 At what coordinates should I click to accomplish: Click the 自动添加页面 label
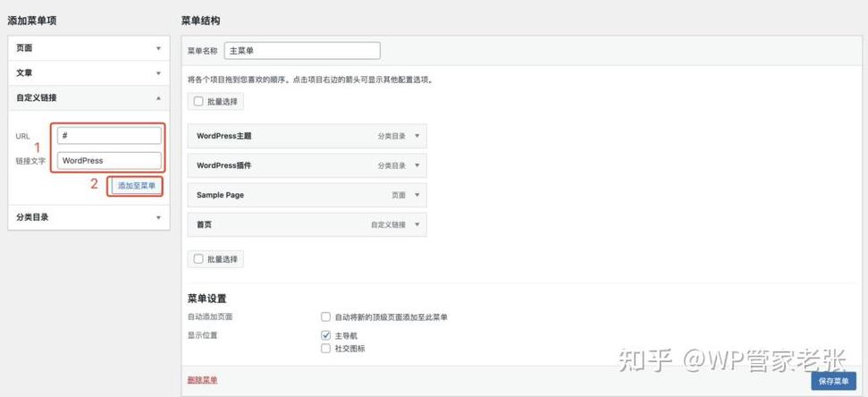210,317
